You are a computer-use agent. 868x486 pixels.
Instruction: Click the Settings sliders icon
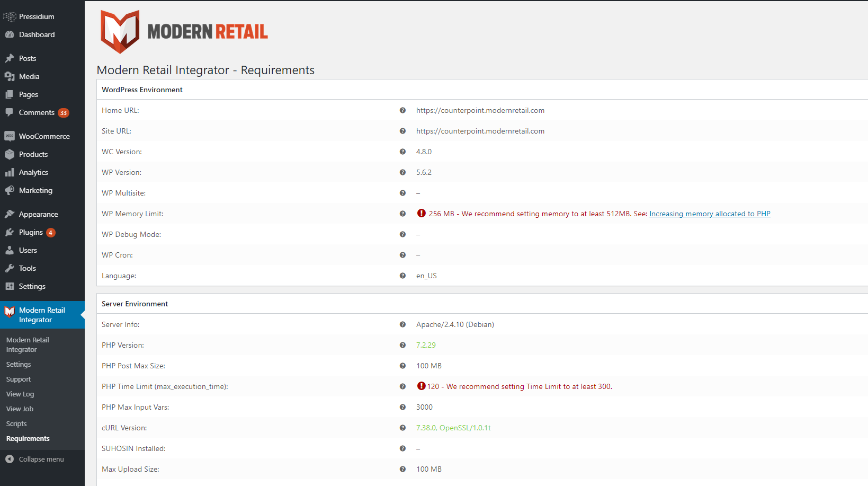click(10, 286)
